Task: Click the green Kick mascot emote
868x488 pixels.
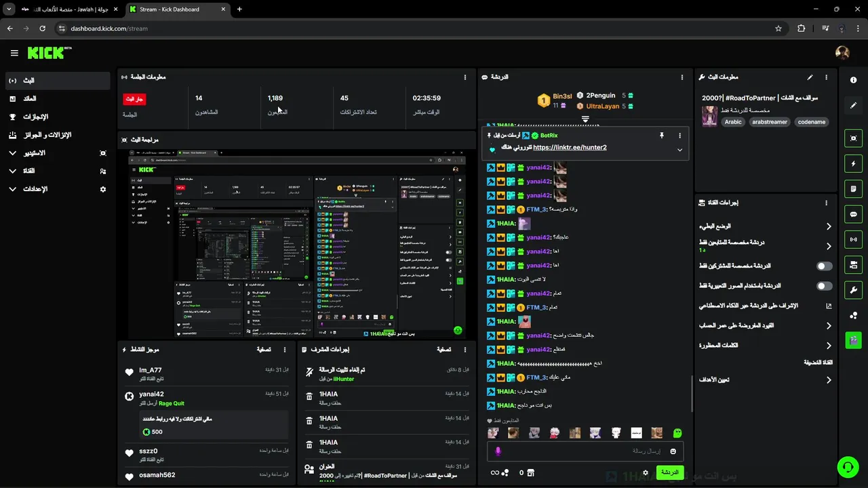Action: click(x=677, y=433)
